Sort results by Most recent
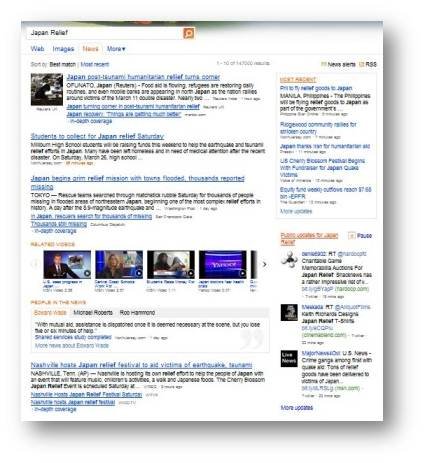The width and height of the screenshot is (425, 463). click(x=95, y=64)
